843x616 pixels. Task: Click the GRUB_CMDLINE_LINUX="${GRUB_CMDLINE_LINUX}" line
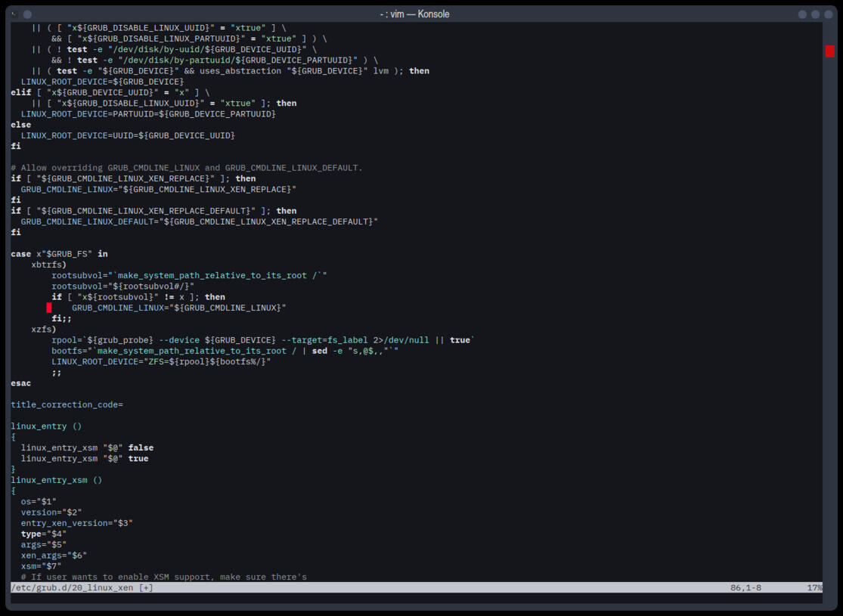point(179,308)
